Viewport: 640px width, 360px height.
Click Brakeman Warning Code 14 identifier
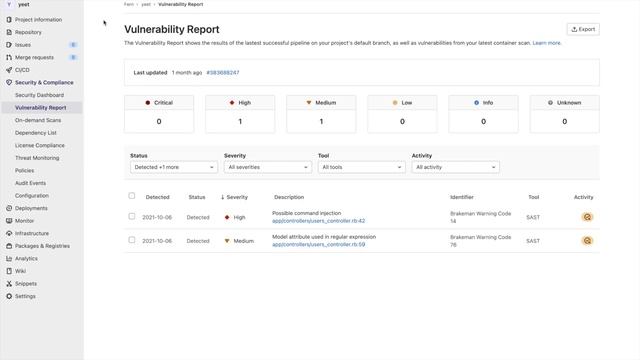(x=480, y=217)
